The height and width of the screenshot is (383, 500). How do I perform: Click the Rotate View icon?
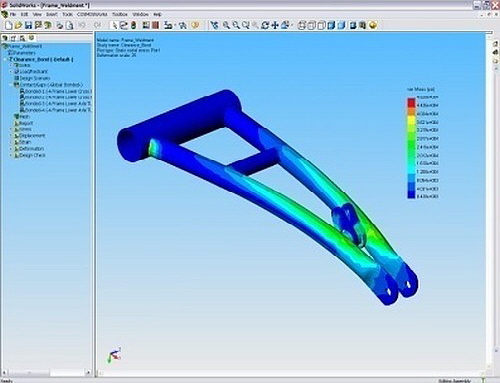pyautogui.click(x=265, y=25)
